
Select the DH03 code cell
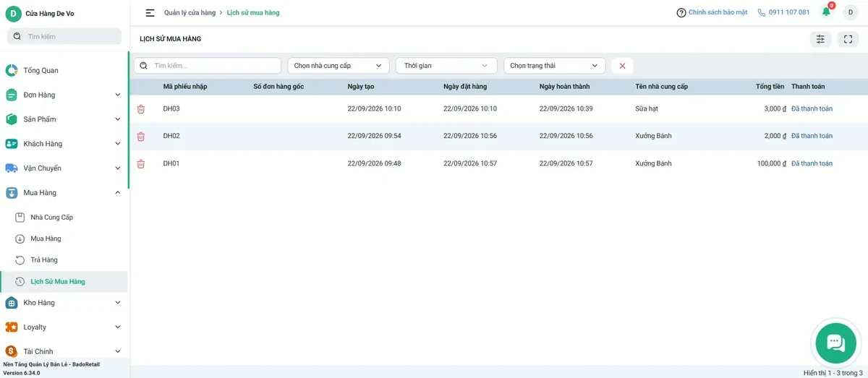tap(171, 109)
